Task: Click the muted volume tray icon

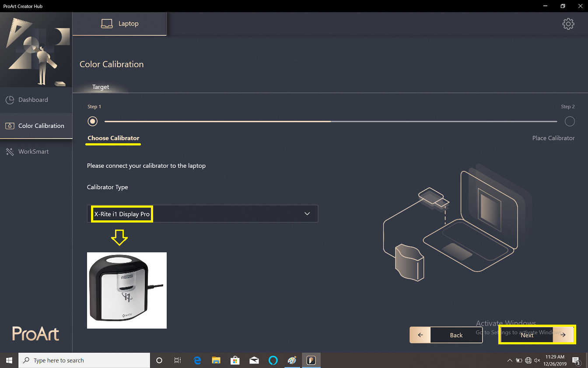Action: coord(537,361)
